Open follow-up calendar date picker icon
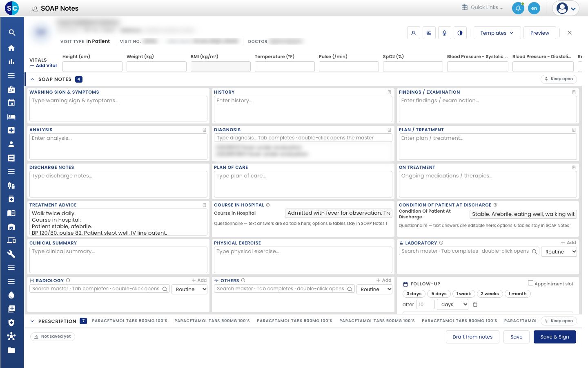588x368 pixels. click(x=475, y=305)
